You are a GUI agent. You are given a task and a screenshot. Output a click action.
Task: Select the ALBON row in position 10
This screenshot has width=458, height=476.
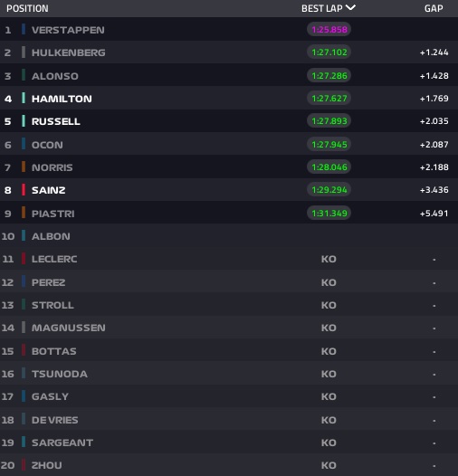[229, 236]
